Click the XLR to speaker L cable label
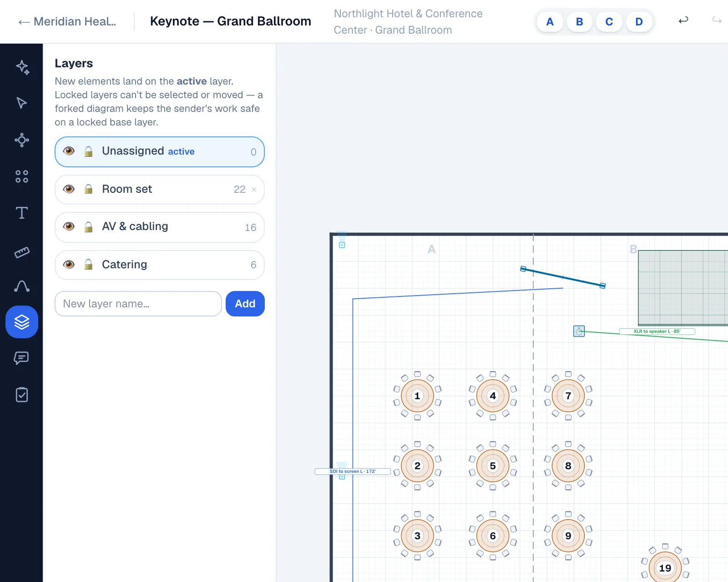 (x=657, y=331)
